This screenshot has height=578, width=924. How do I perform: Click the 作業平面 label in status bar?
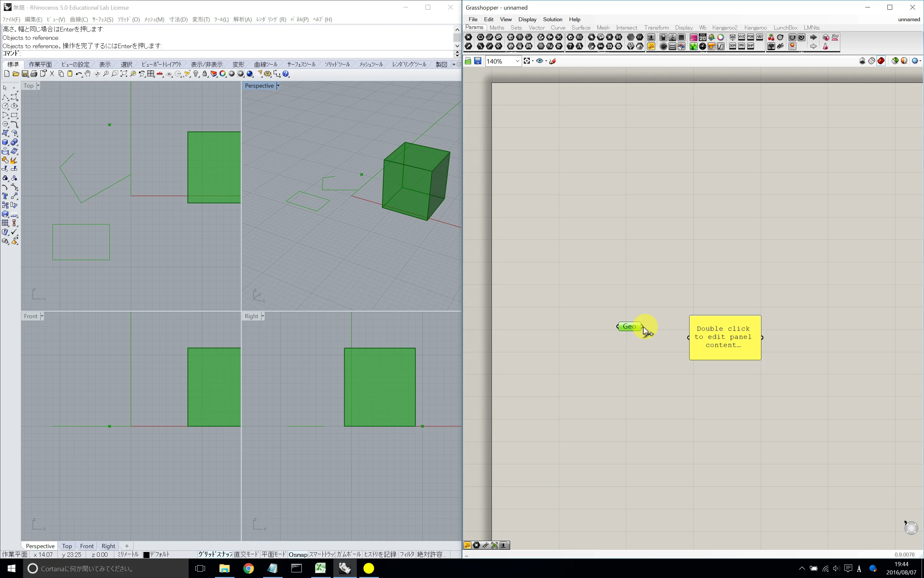click(x=15, y=554)
